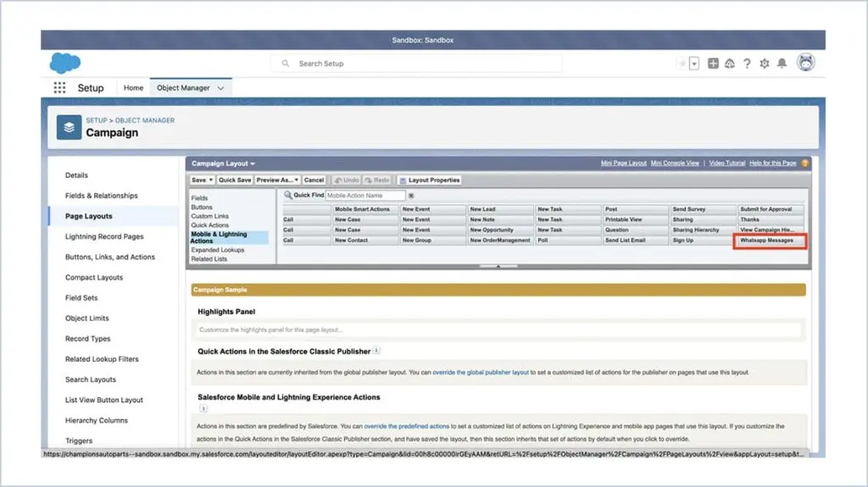Open Triggers in the sidebar
The width and height of the screenshot is (868, 487).
pos(79,441)
